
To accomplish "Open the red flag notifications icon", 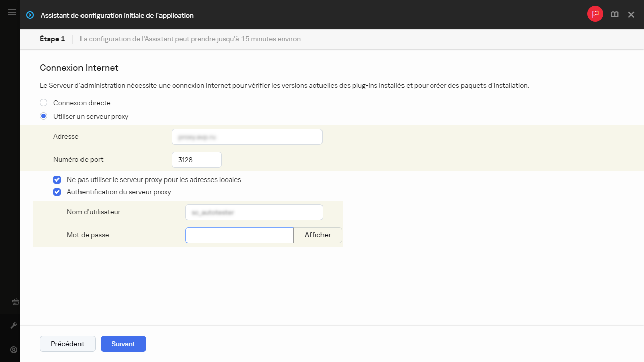I will pyautogui.click(x=595, y=14).
